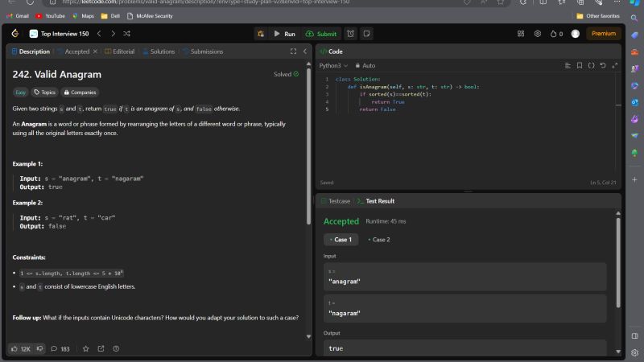
Task: Click the Output true field
Action: coord(465,348)
